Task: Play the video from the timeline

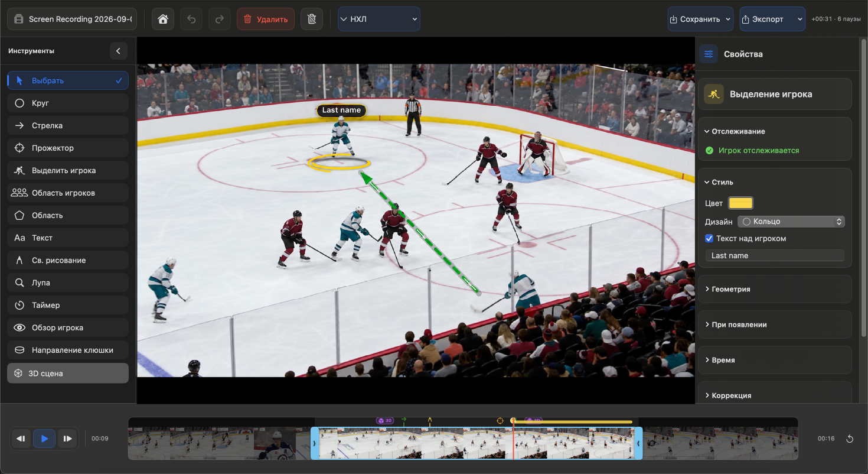Action: pyautogui.click(x=44, y=439)
